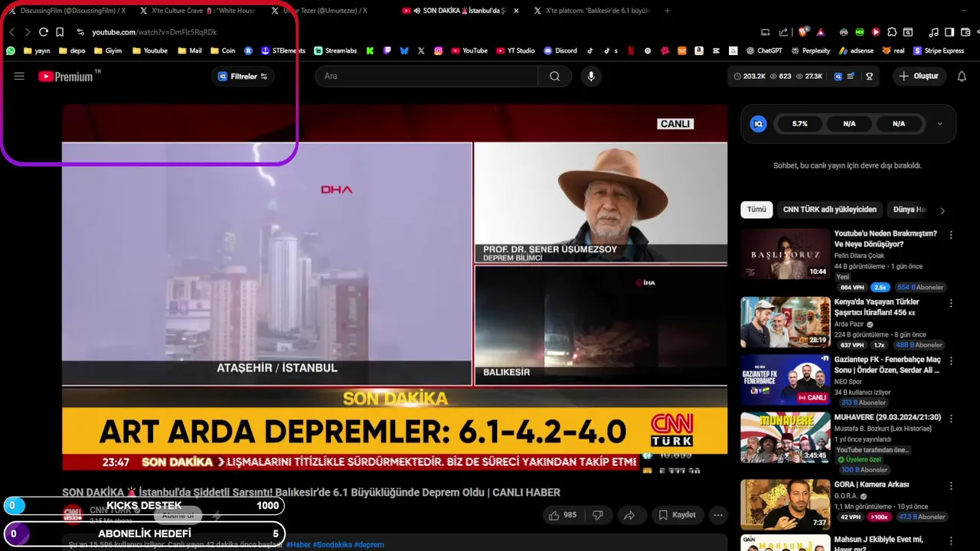Reload the page in browser toolbar

coord(44,32)
